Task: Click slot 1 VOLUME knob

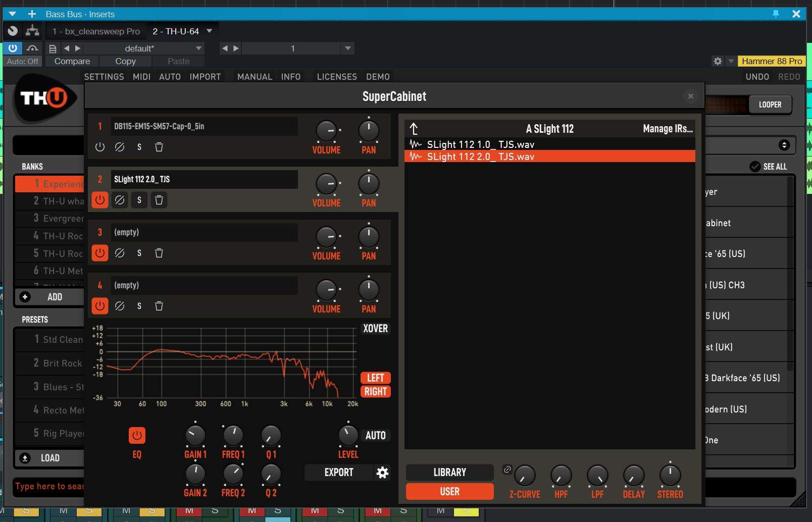Action: [x=327, y=131]
